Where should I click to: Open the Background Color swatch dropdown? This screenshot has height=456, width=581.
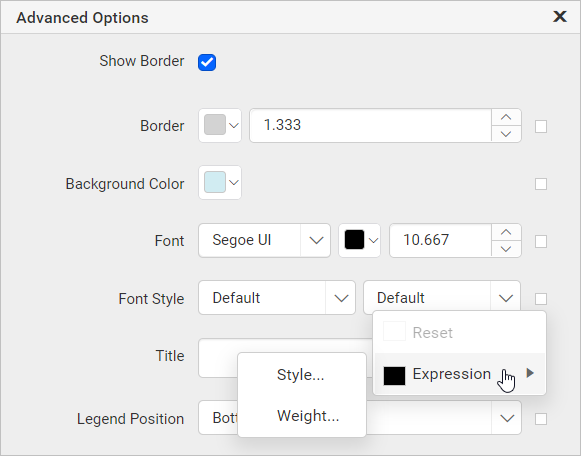click(x=220, y=183)
